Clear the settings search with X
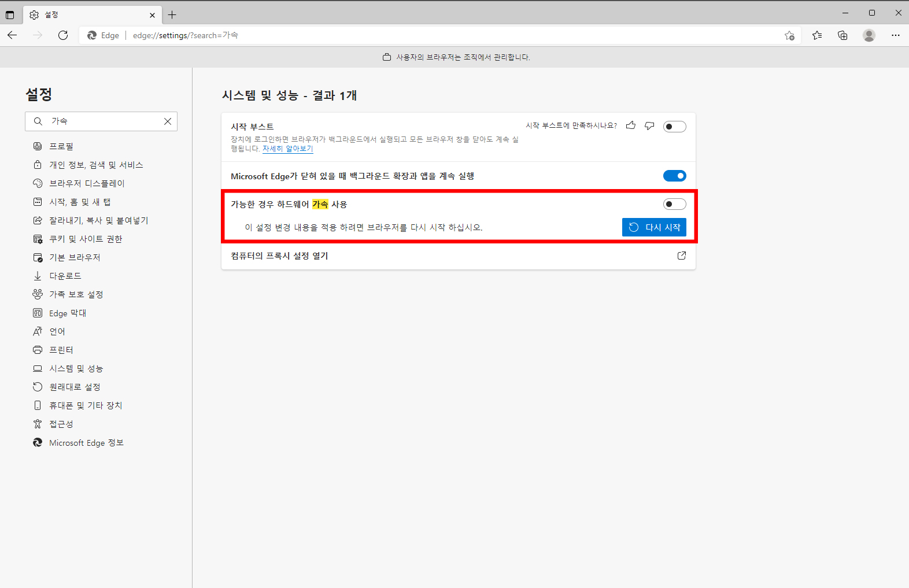 click(x=168, y=121)
